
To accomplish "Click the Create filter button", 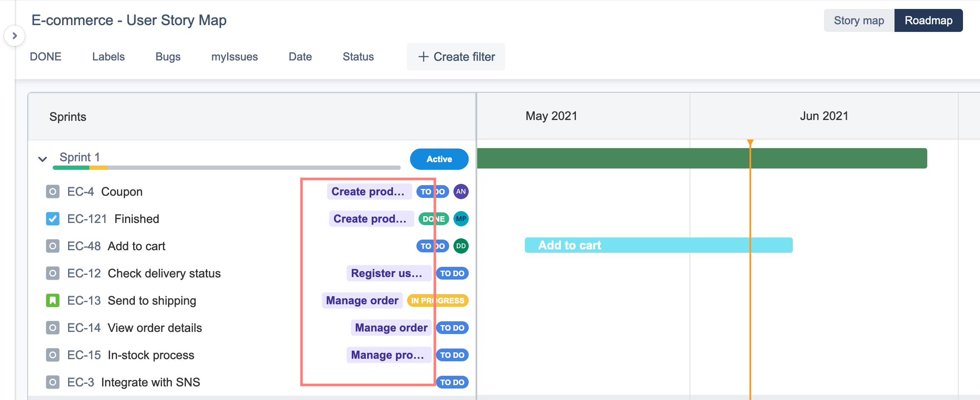I will point(456,57).
